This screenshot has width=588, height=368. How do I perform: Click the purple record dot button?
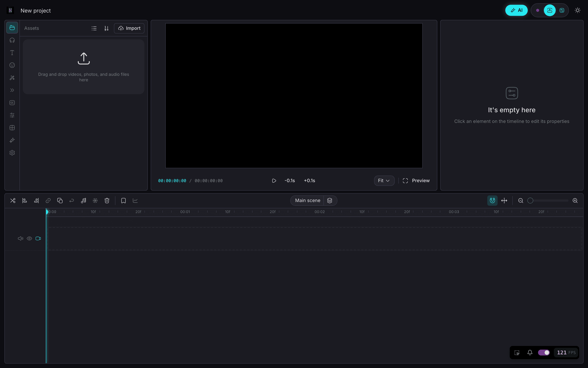point(537,10)
